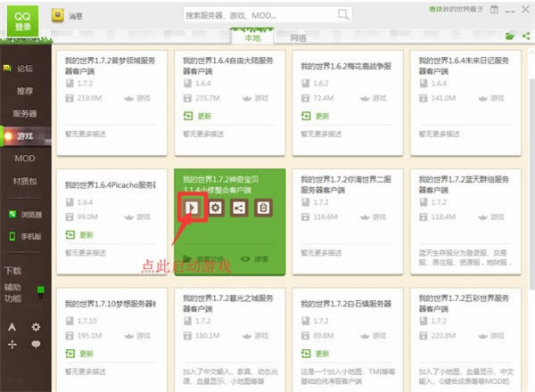Click the four-arrow move icon in the sidebar
This screenshot has width=535, height=392.
click(12, 344)
